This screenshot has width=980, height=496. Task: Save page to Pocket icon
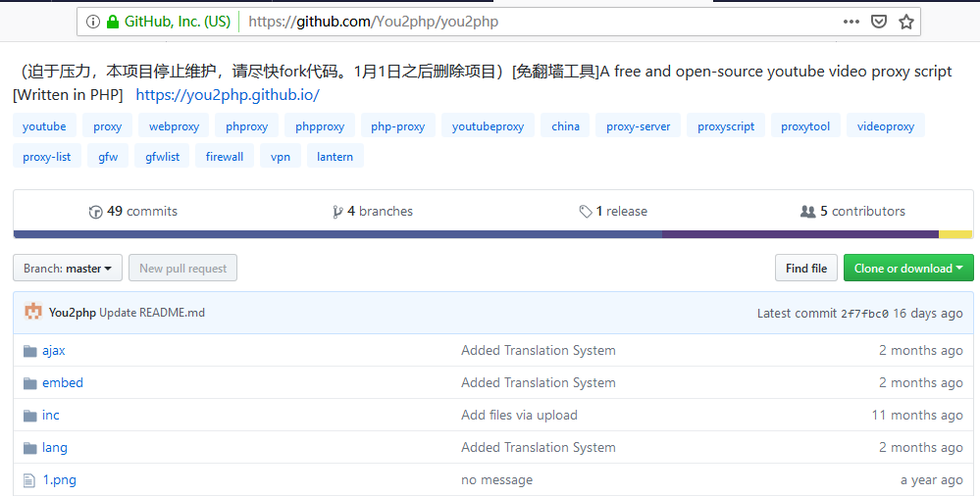click(x=879, y=22)
